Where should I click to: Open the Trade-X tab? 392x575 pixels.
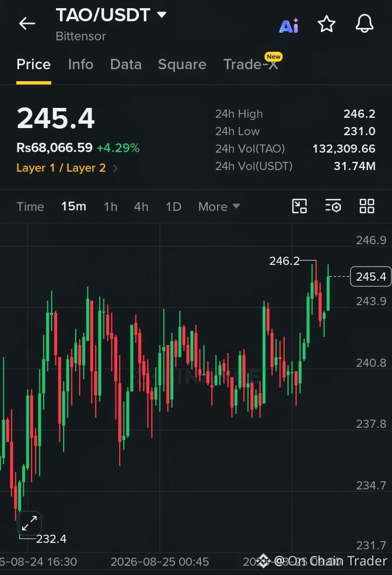(250, 64)
